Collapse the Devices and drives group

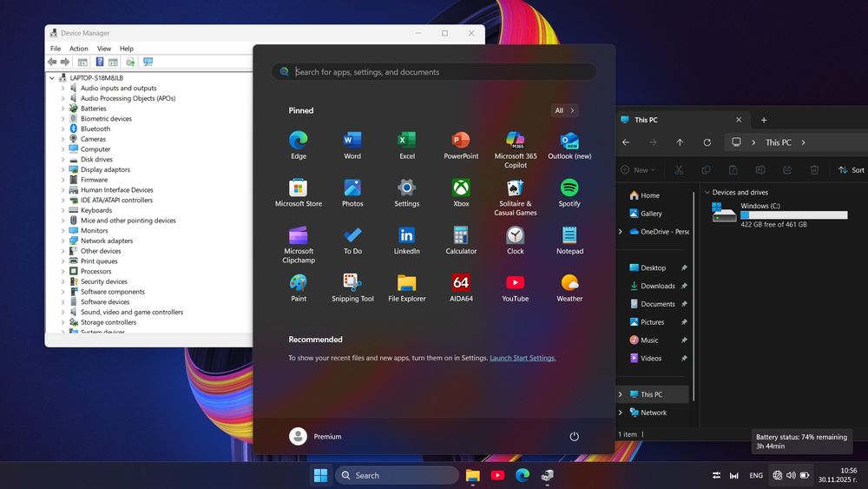click(x=707, y=192)
